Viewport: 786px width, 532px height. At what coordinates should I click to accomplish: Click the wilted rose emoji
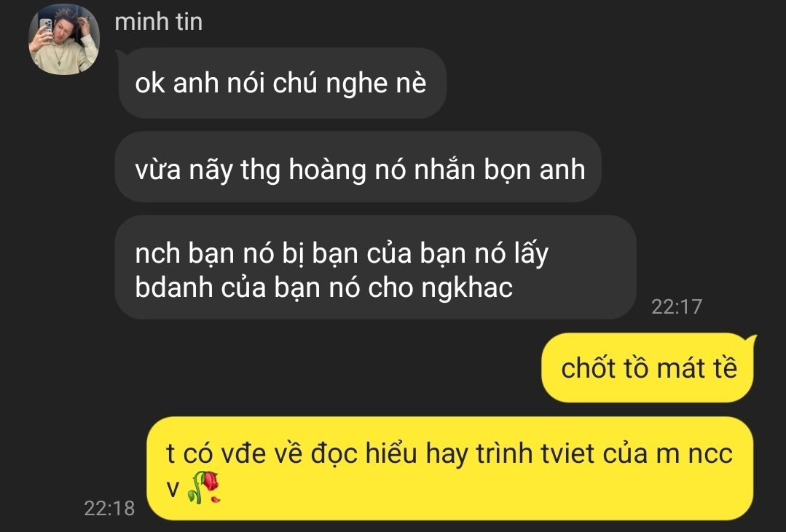point(204,487)
